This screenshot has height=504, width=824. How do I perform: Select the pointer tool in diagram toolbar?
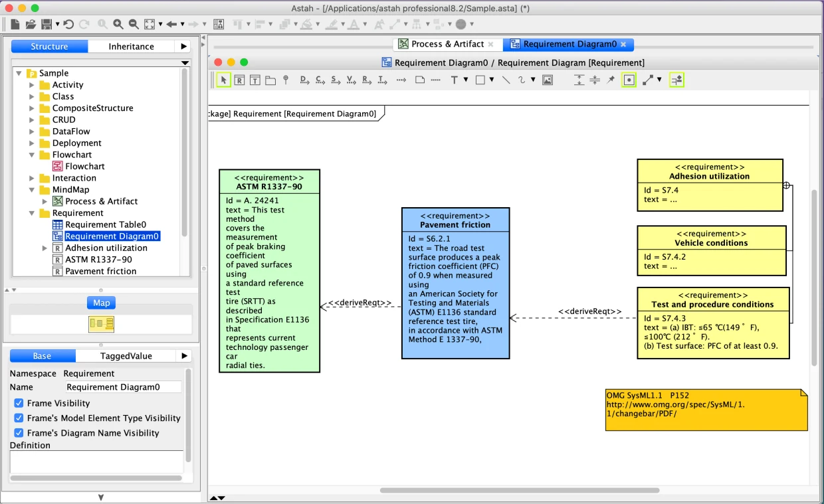click(x=223, y=80)
